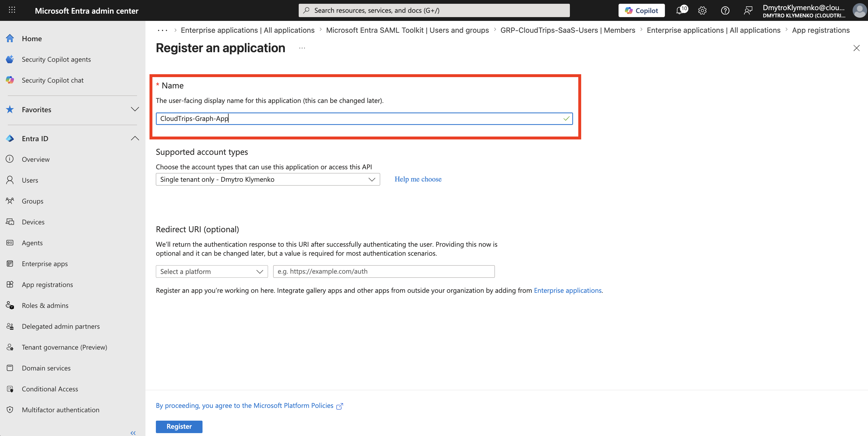Expand the breadcrumb ellipsis at start
Viewport: 868px width, 436px height.
coord(163,30)
